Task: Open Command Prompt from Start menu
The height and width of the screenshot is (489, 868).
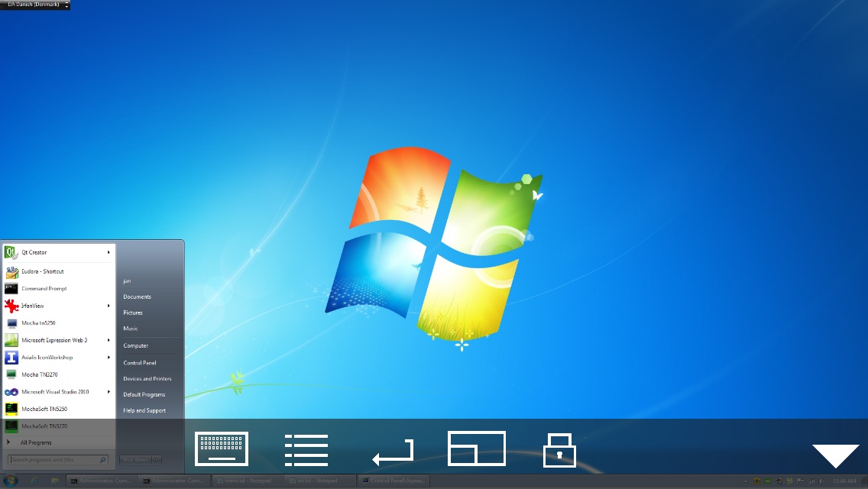Action: (58, 289)
